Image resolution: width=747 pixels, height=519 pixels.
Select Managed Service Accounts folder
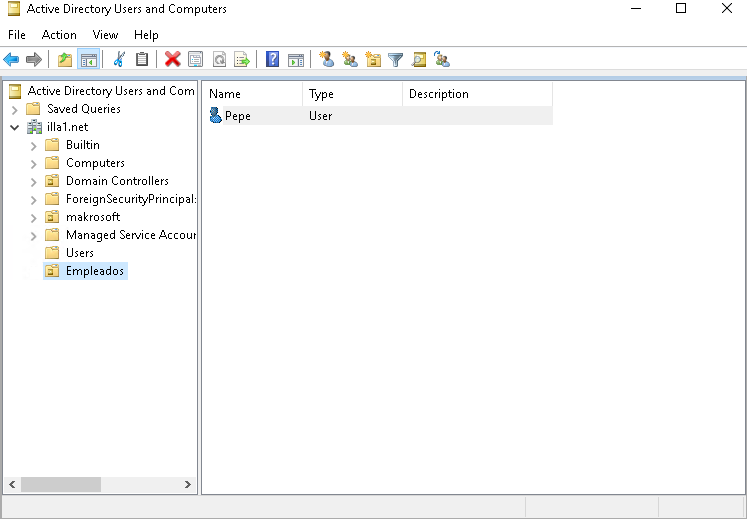tap(131, 235)
